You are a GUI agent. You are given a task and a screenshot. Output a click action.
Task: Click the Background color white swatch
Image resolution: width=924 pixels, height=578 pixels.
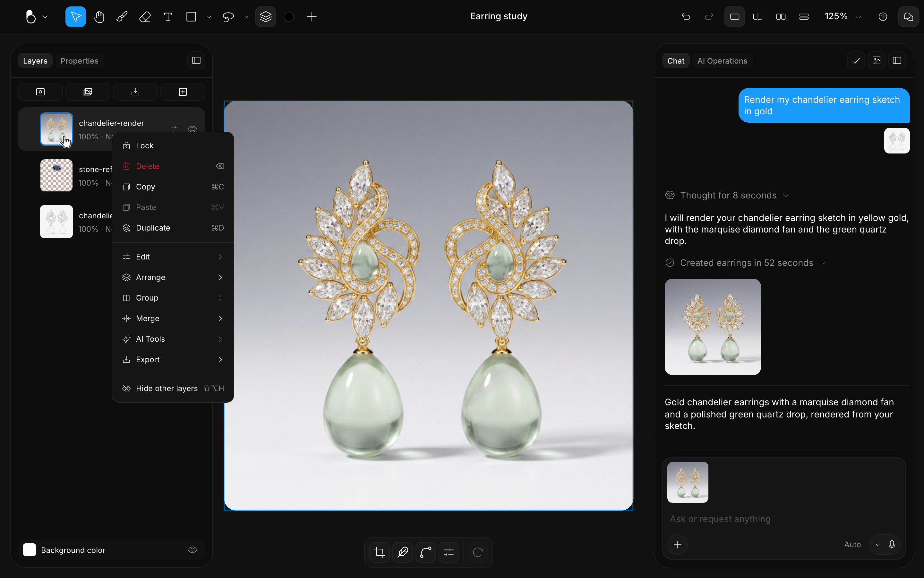pyautogui.click(x=30, y=550)
